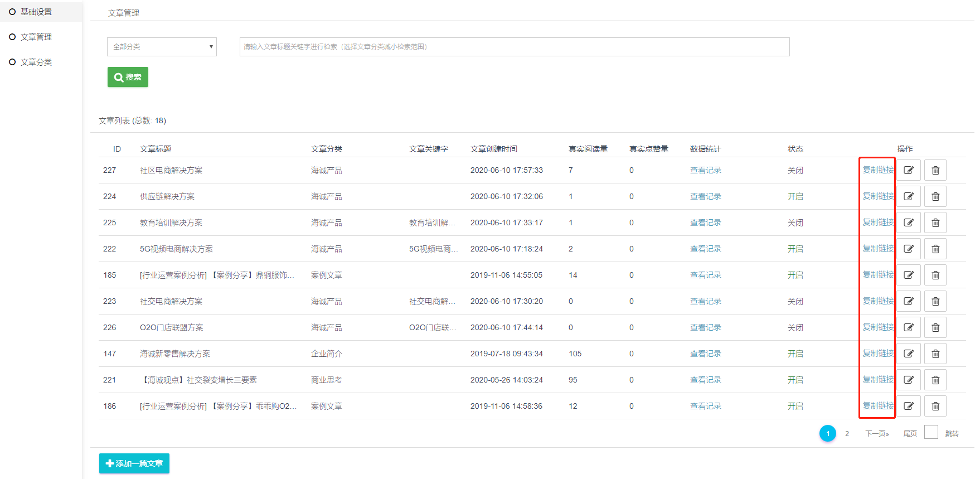Image resolution: width=980 pixels, height=479 pixels.
Task: Copy link for article ID 226
Action: coord(878,327)
